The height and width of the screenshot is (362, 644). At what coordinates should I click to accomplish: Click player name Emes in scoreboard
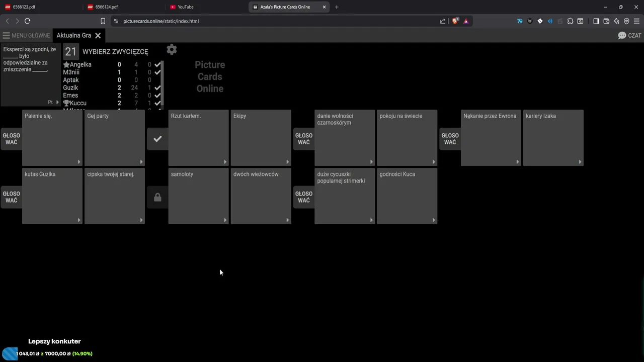click(x=70, y=96)
